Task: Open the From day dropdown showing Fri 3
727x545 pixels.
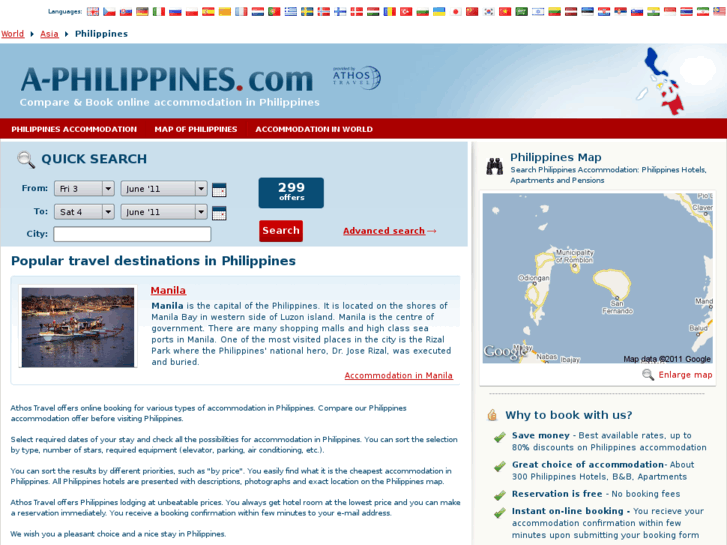Action: pos(84,189)
